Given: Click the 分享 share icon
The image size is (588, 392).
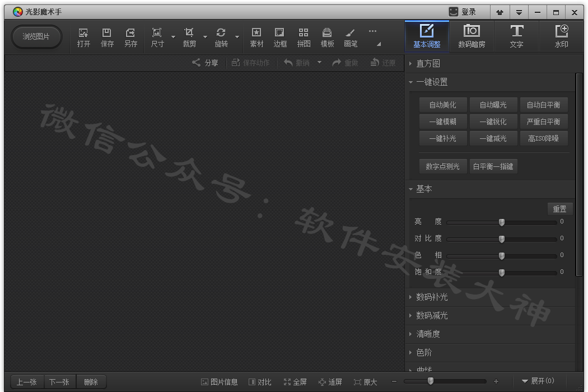Looking at the screenshot, I should (205, 63).
